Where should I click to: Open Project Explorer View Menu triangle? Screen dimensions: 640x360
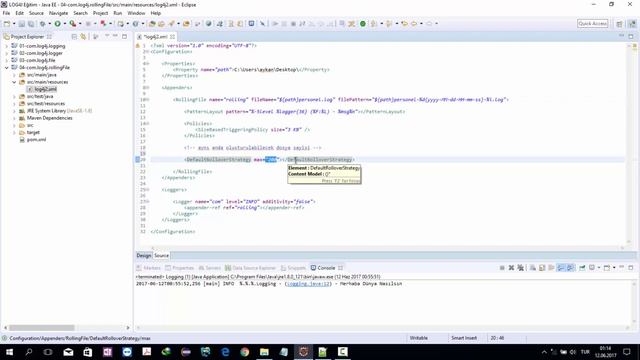[107, 36]
